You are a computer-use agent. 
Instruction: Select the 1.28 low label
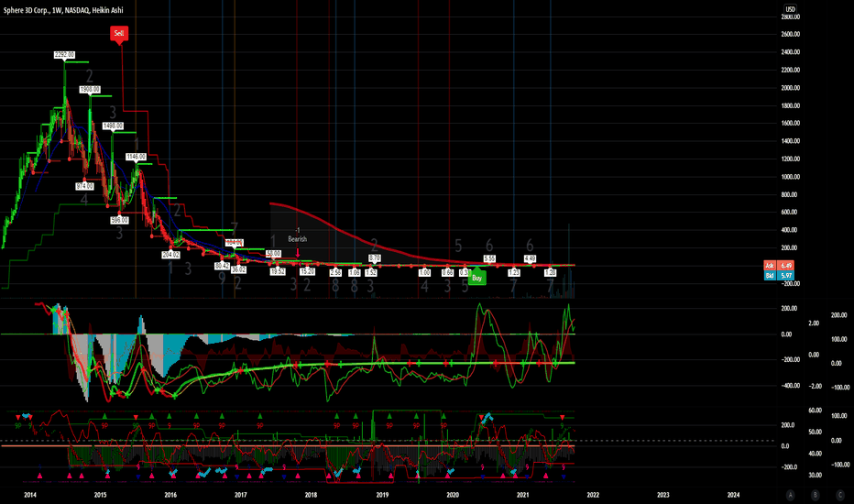click(x=551, y=272)
